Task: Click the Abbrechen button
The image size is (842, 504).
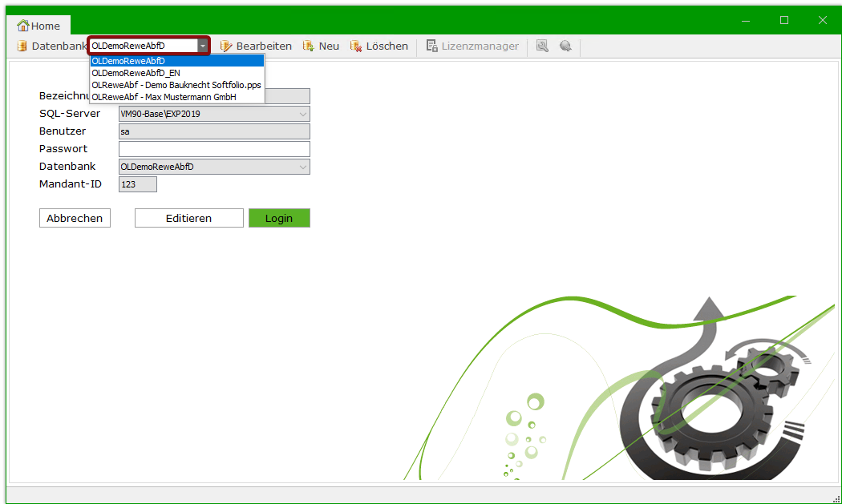Action: [x=75, y=218]
